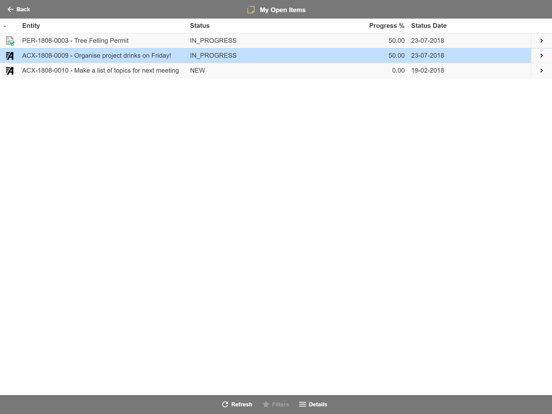Select PER-1808-0003 - Tree Felling Permit
552x414 pixels.
(75, 41)
